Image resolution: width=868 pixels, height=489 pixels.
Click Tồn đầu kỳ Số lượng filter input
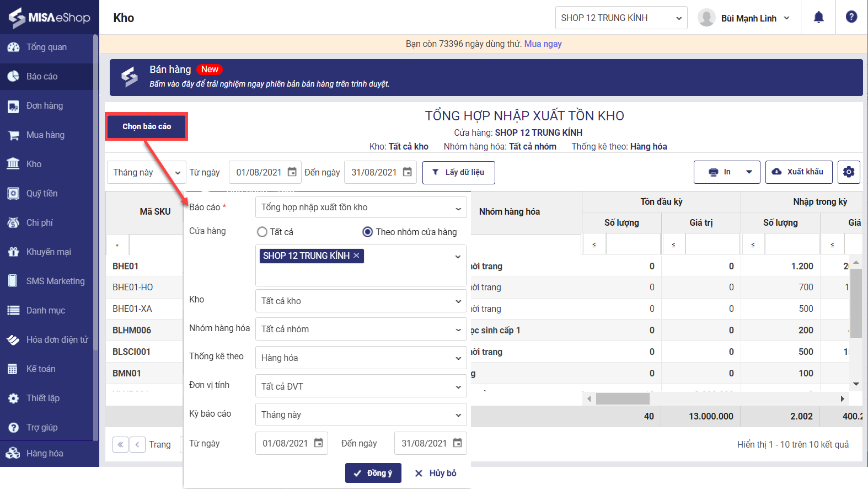tap(633, 244)
